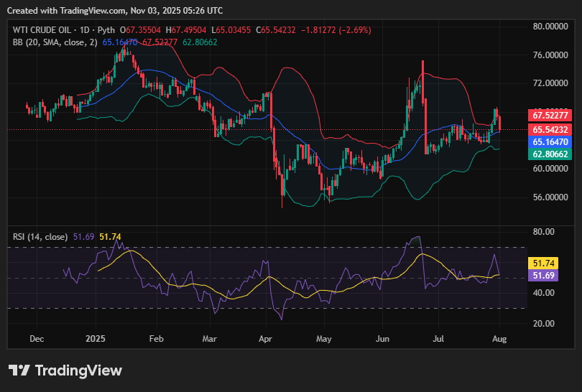The height and width of the screenshot is (392, 582).
Task: Click the Dec label on the time axis
Action: click(x=37, y=338)
